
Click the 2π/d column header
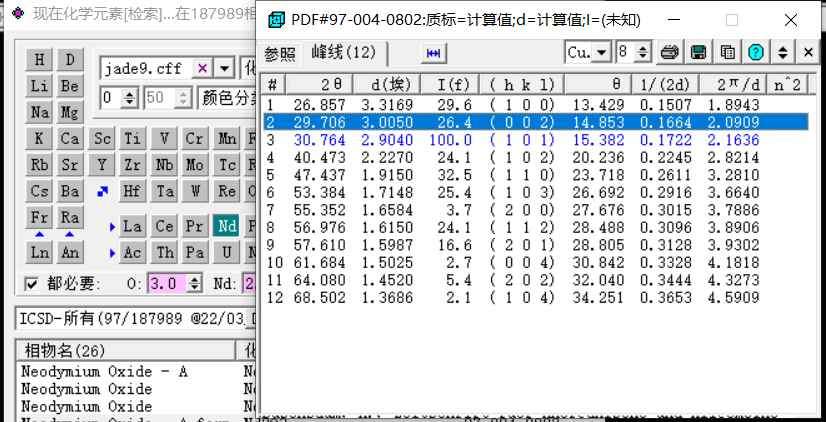pos(733,84)
